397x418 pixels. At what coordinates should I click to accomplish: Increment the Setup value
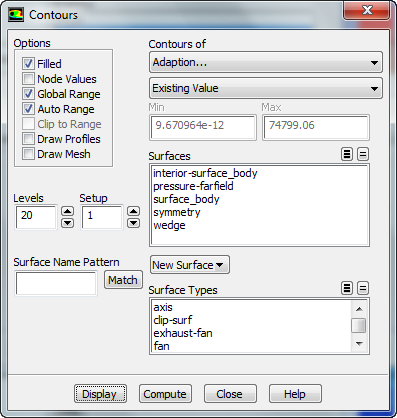click(x=134, y=211)
